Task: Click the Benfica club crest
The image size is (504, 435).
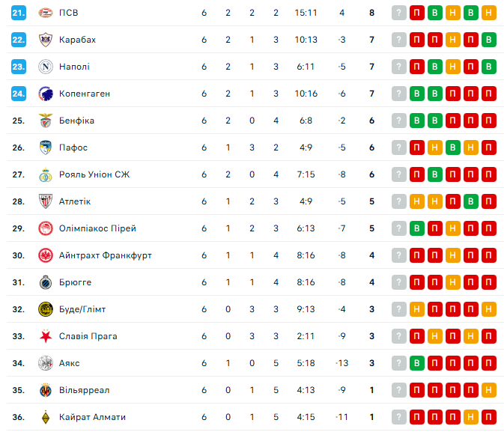Action: (45, 121)
